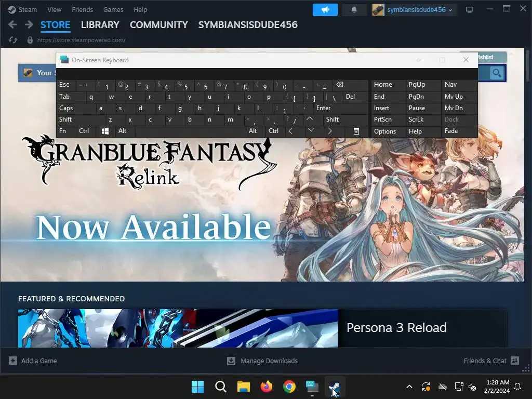Toggle the Fn key on On-Screen Keyboard
The width and height of the screenshot is (532, 399).
pyautogui.click(x=66, y=131)
